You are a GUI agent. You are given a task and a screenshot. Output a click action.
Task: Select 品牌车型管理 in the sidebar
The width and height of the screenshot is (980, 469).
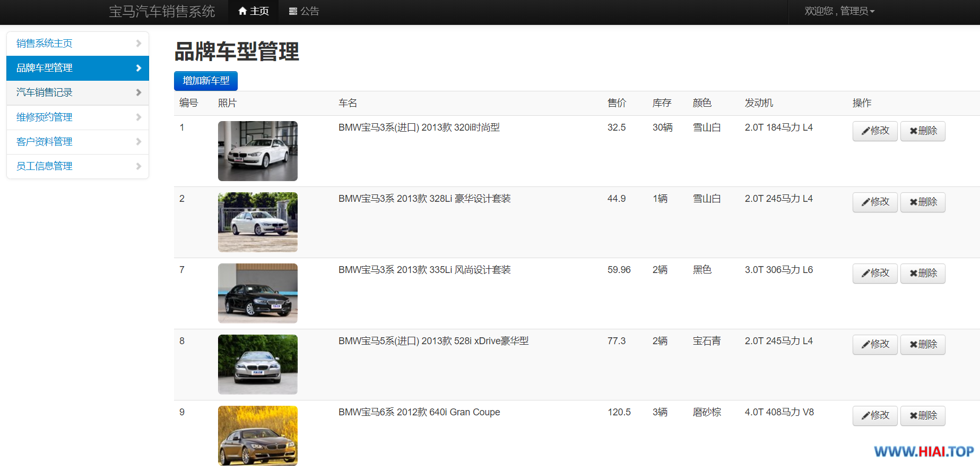point(77,68)
